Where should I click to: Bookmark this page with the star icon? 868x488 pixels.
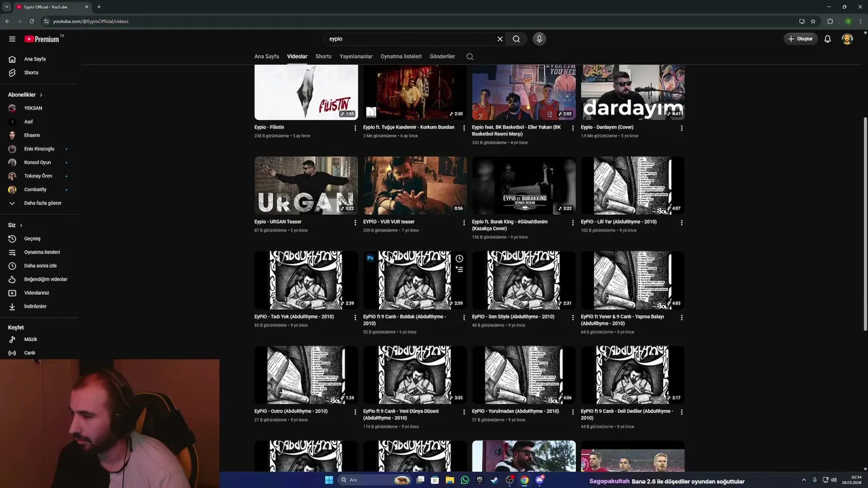click(x=813, y=21)
